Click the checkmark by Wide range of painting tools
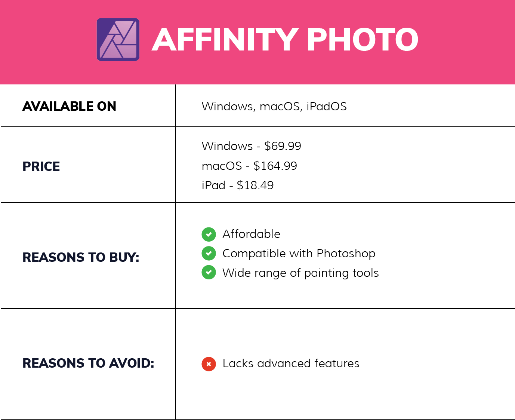 209,273
